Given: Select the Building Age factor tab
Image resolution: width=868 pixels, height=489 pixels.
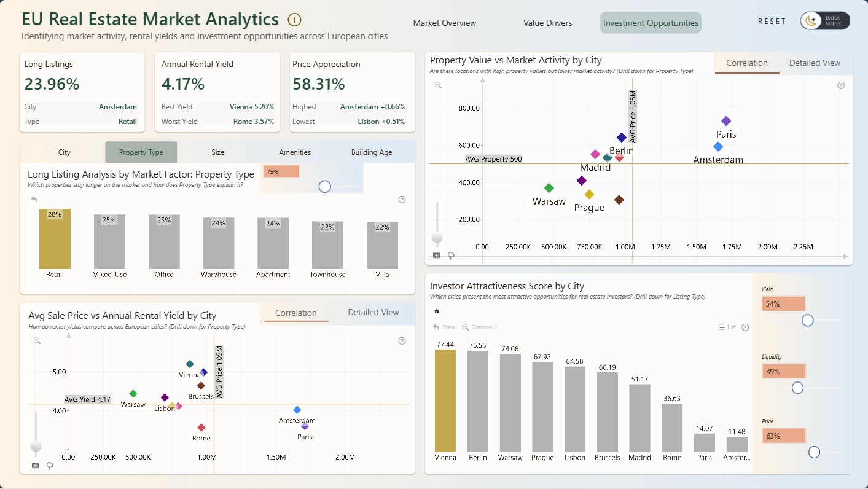Looking at the screenshot, I should tap(372, 152).
